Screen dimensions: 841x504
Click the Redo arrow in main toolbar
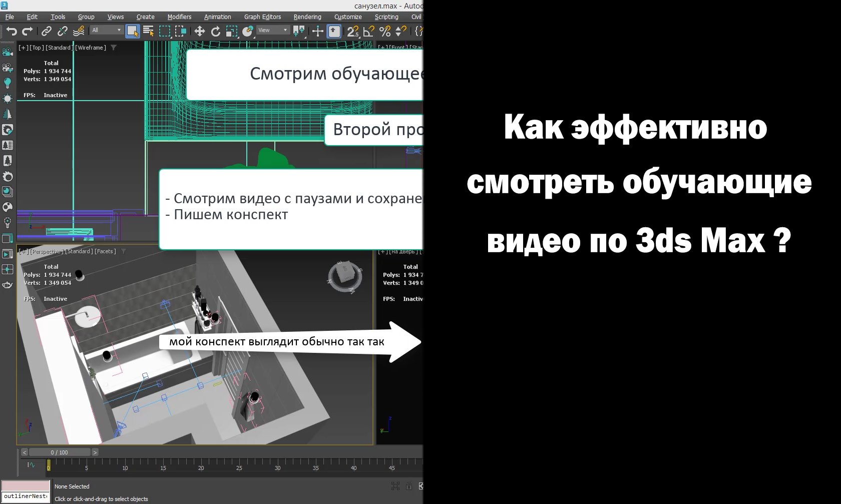click(28, 32)
